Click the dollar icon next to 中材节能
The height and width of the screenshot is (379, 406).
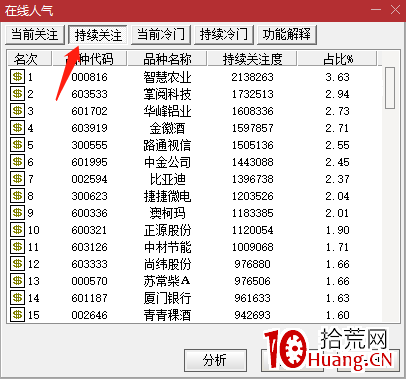[17, 247]
